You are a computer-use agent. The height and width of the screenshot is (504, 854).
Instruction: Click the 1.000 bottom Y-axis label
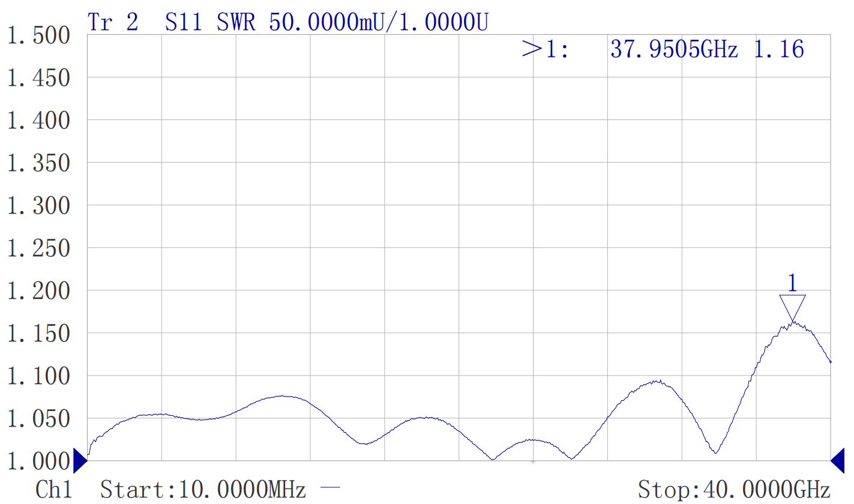point(38,462)
